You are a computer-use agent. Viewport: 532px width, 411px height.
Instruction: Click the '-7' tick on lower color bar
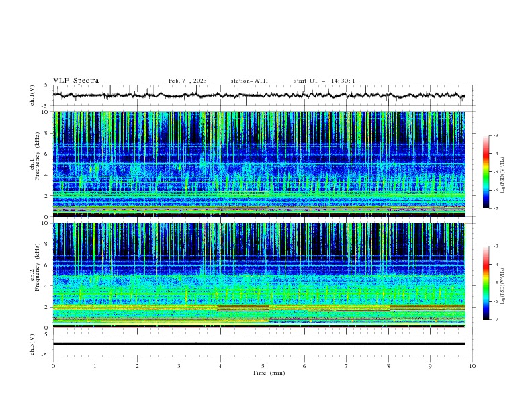pos(495,319)
